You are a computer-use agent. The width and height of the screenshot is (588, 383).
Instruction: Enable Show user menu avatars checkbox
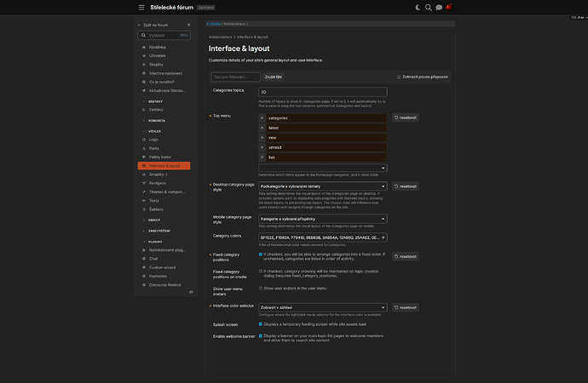[261, 289]
